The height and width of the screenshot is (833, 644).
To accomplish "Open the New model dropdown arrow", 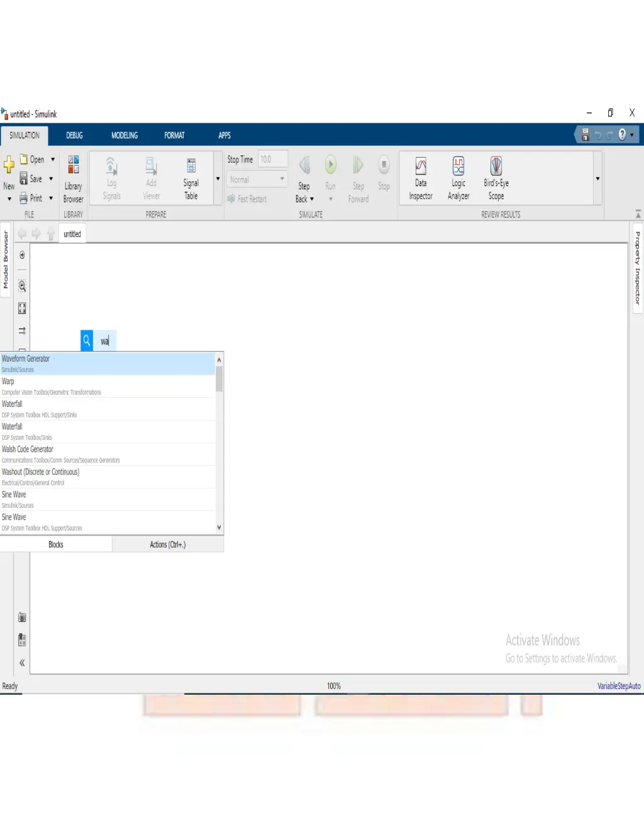I will click(9, 199).
